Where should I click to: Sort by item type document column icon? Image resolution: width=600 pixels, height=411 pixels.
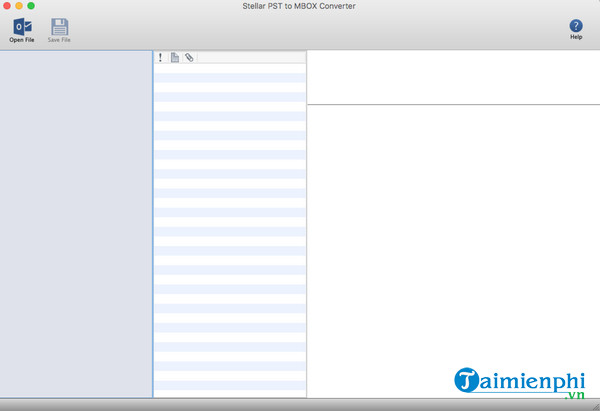pyautogui.click(x=175, y=58)
